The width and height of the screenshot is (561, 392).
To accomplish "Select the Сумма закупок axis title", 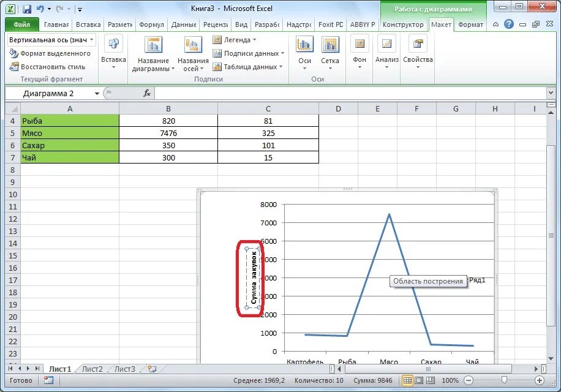I will coord(254,277).
